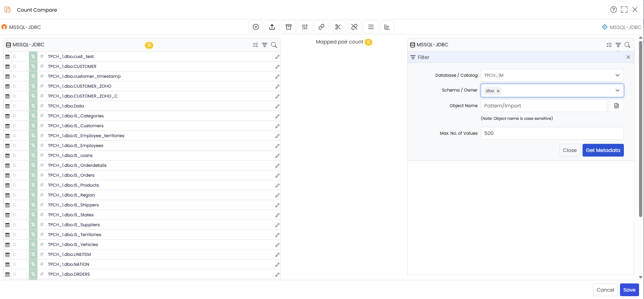Click the bar chart icon in toolbar
This screenshot has height=299, width=644.
pyautogui.click(x=387, y=27)
